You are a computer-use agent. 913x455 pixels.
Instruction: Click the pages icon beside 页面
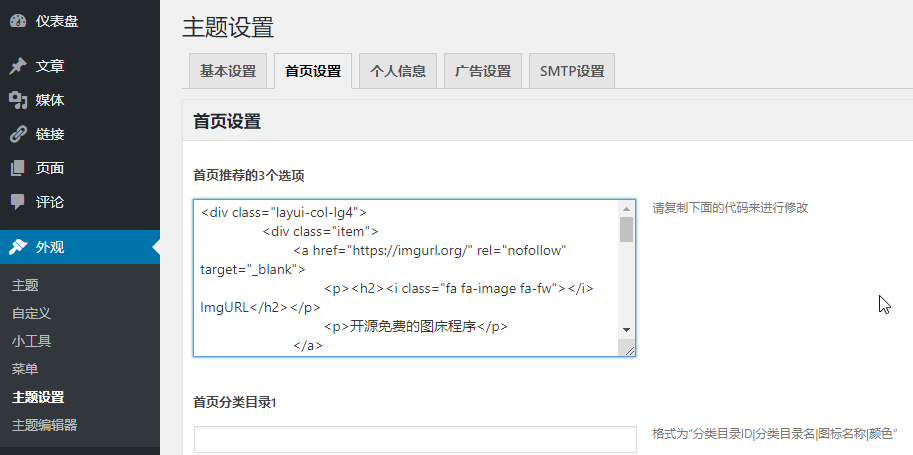(18, 168)
